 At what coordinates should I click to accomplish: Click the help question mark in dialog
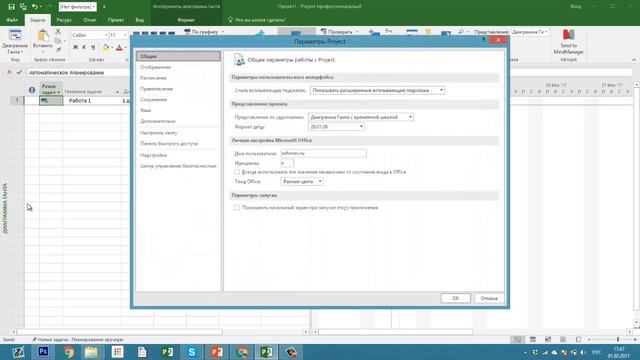click(484, 40)
